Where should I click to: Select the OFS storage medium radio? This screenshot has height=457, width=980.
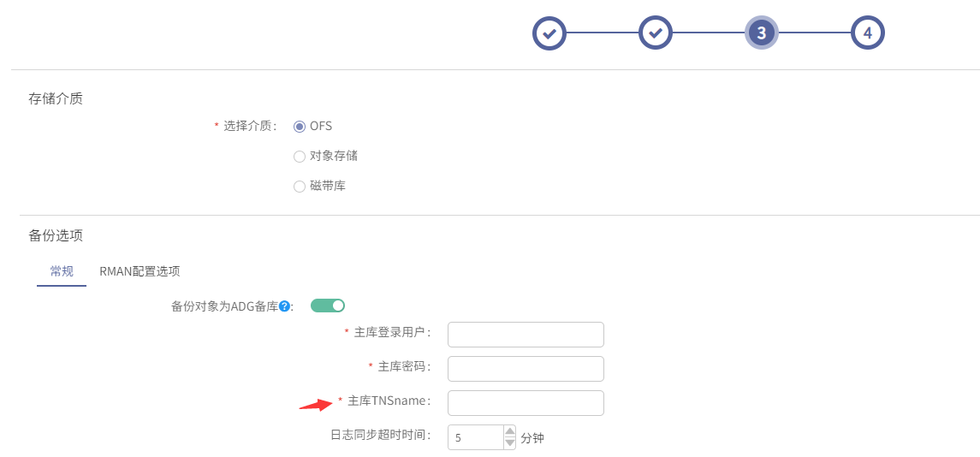point(300,127)
